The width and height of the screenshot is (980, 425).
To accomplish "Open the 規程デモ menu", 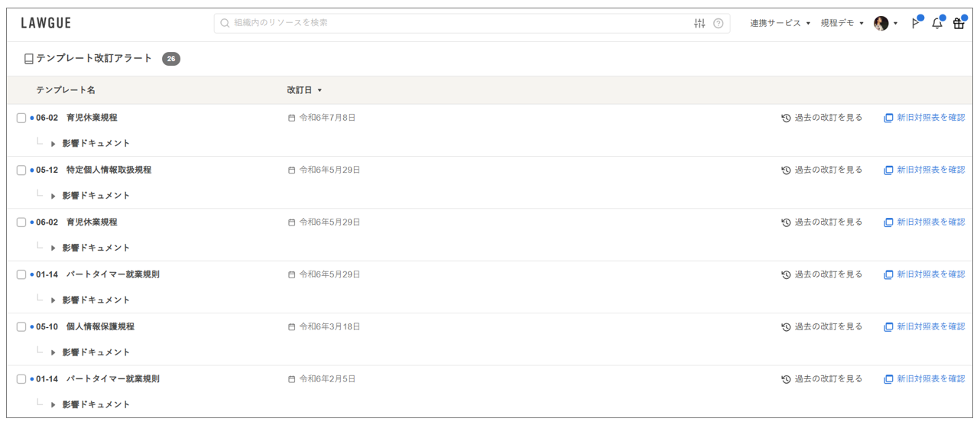I will point(842,24).
